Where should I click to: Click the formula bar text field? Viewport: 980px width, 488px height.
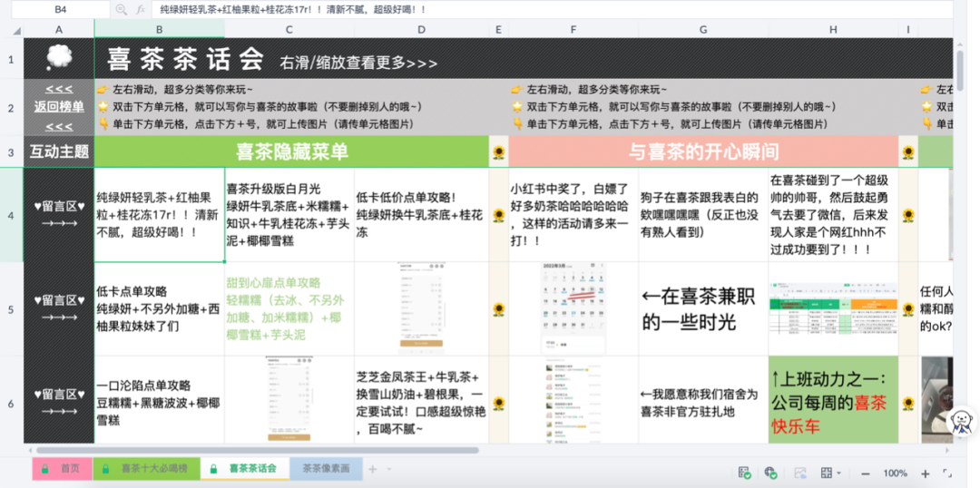coord(554,9)
